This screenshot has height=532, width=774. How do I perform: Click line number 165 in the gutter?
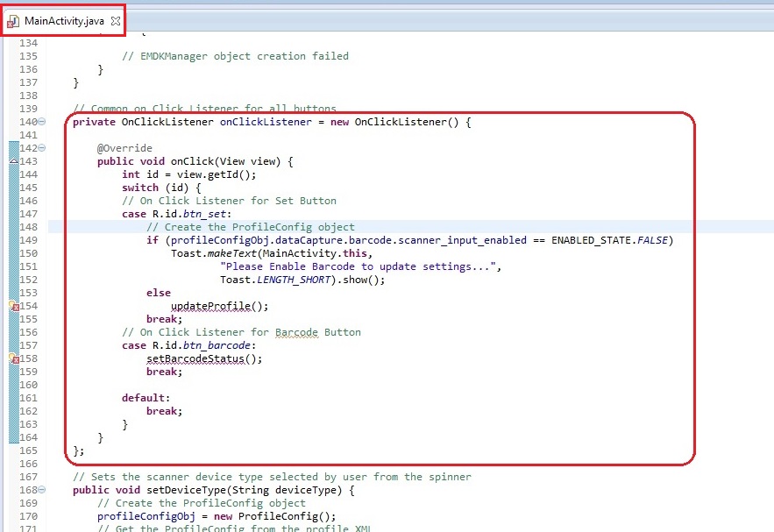pyautogui.click(x=28, y=450)
